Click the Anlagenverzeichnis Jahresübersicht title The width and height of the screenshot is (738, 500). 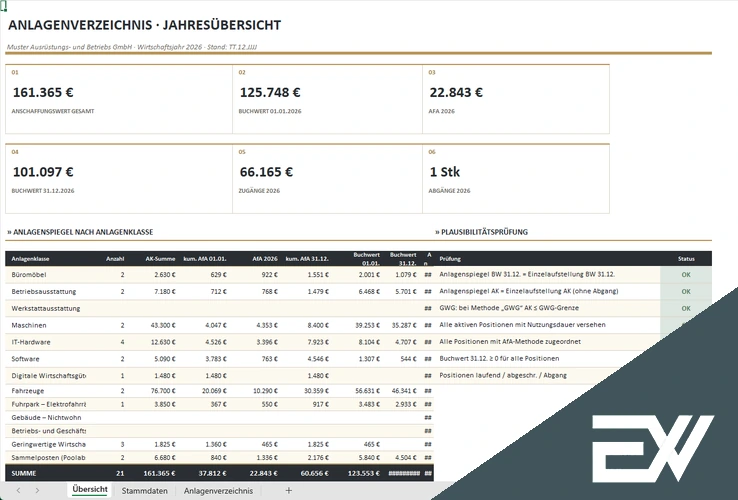144,25
